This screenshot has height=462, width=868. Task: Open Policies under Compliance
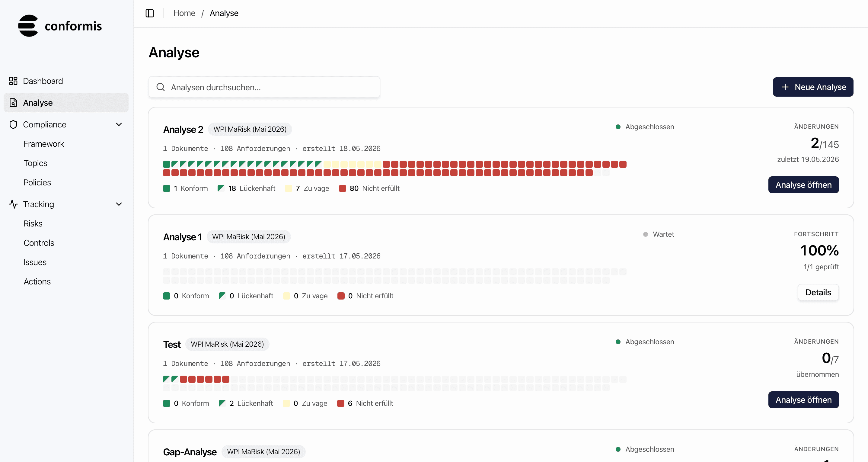pos(37,182)
